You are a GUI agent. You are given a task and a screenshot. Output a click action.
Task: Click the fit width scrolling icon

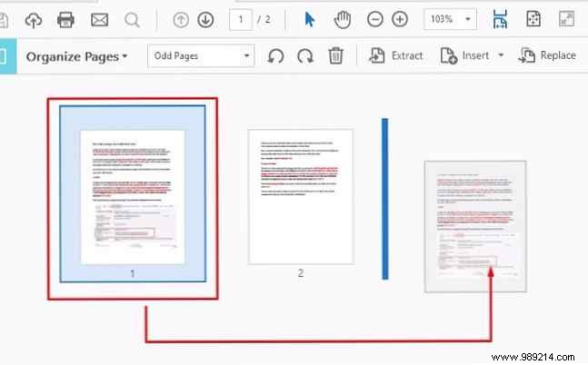[500, 19]
